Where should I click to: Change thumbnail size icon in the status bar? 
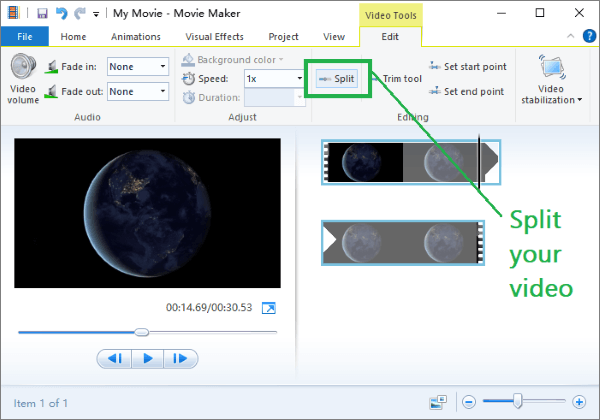coord(438,402)
